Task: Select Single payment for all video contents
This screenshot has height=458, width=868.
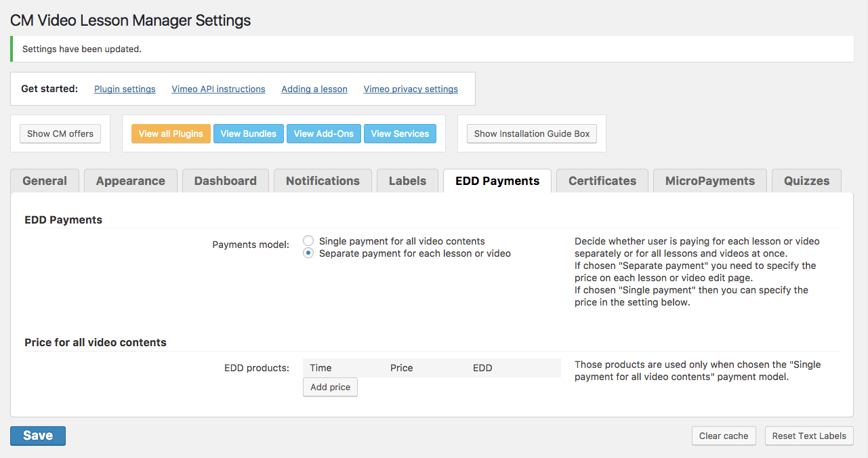Action: point(308,241)
